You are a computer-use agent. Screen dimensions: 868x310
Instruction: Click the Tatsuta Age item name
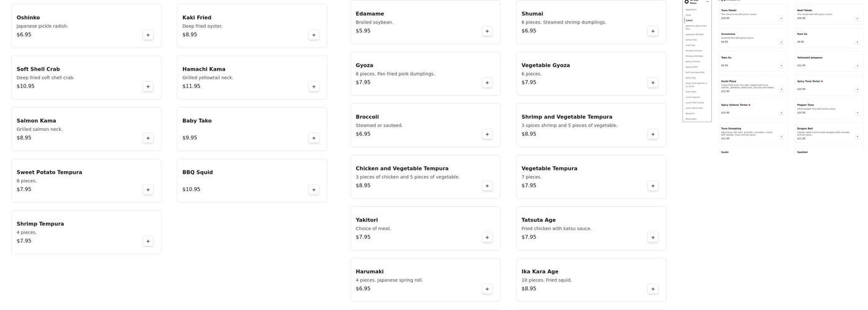[538, 220]
